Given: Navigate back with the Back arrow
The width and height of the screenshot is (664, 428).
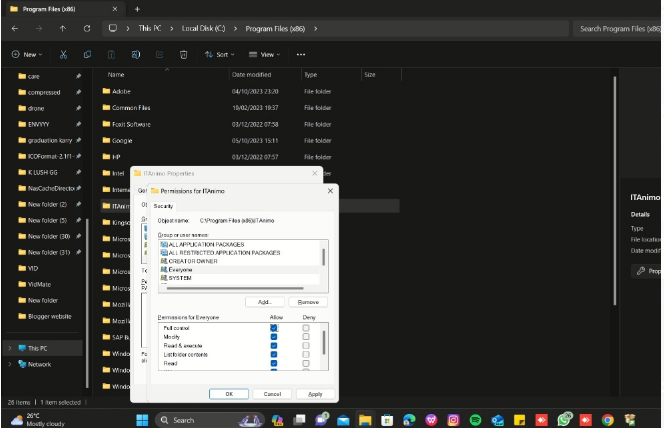Looking at the screenshot, I should (15, 28).
